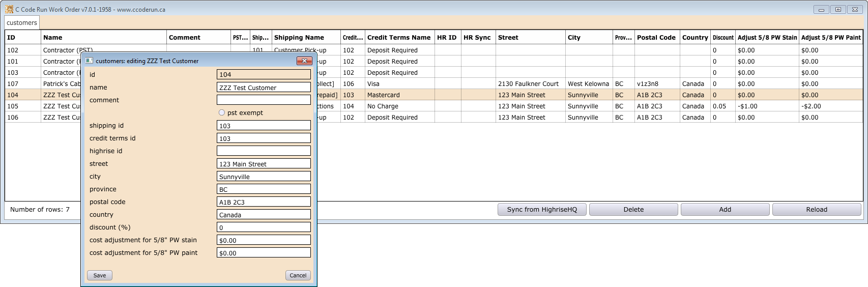Enable the pst exempt radio option
Viewport: 868px width, 287px height.
(x=222, y=112)
